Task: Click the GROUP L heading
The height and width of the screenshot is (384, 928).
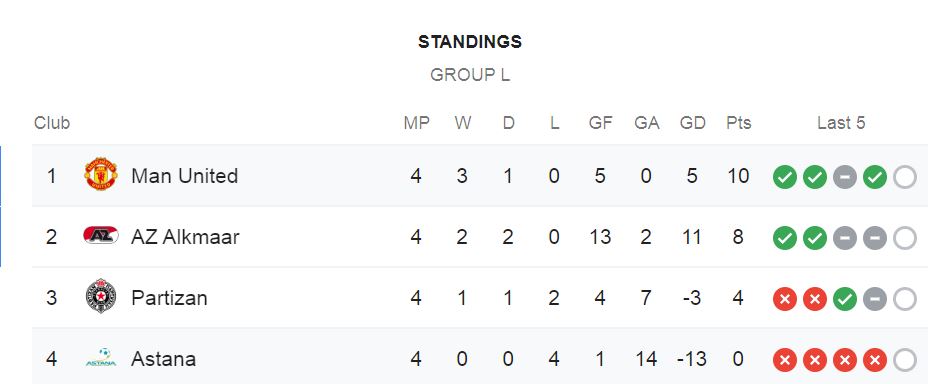Action: click(x=470, y=75)
